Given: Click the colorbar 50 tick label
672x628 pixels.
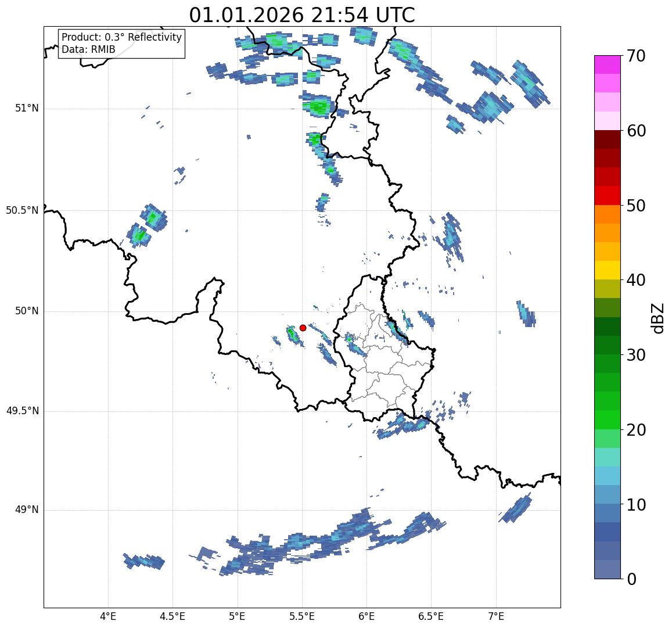Looking at the screenshot, I should click(x=636, y=206).
